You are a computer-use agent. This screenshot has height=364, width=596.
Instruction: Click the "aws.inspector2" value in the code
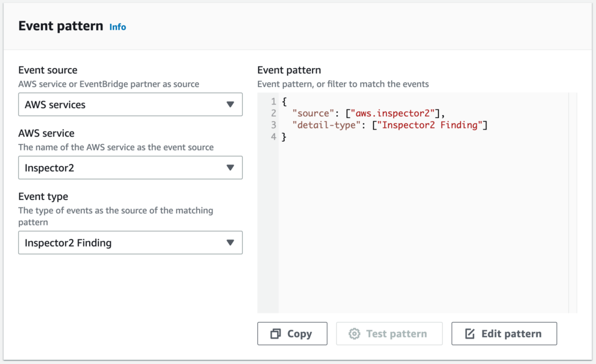393,113
